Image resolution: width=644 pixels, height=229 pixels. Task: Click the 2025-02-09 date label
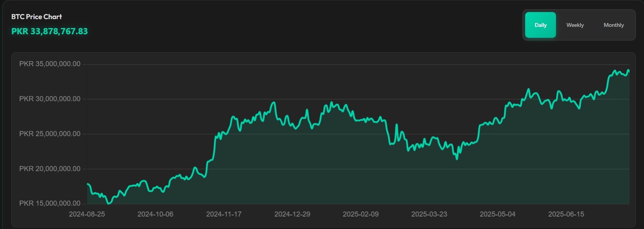coord(361,214)
